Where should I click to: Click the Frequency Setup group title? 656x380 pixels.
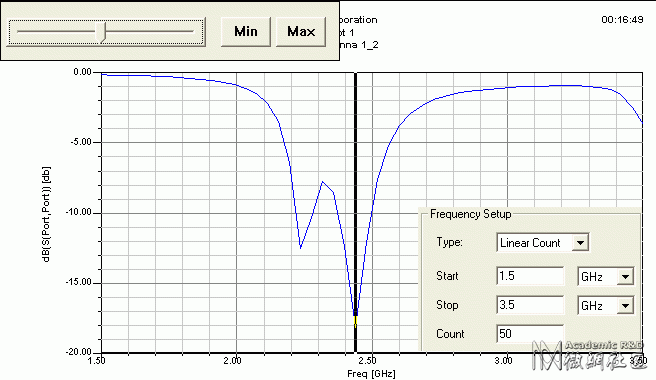click(471, 214)
